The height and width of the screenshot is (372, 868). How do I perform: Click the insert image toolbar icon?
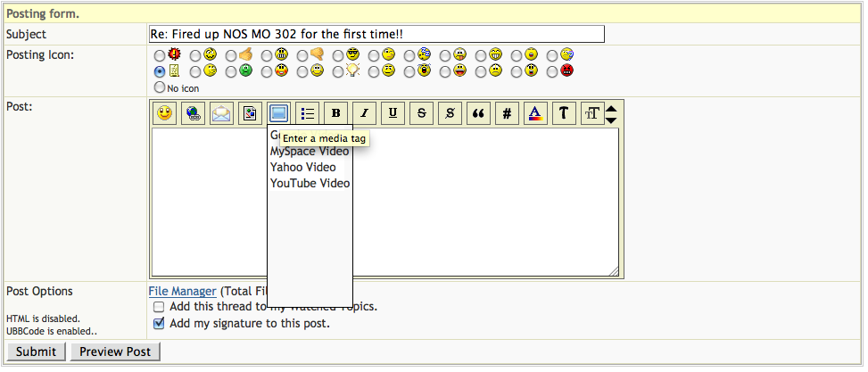250,113
